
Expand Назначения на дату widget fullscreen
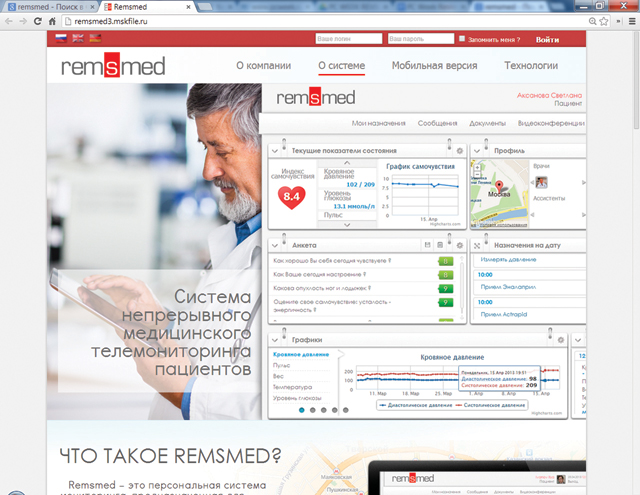coord(477,246)
